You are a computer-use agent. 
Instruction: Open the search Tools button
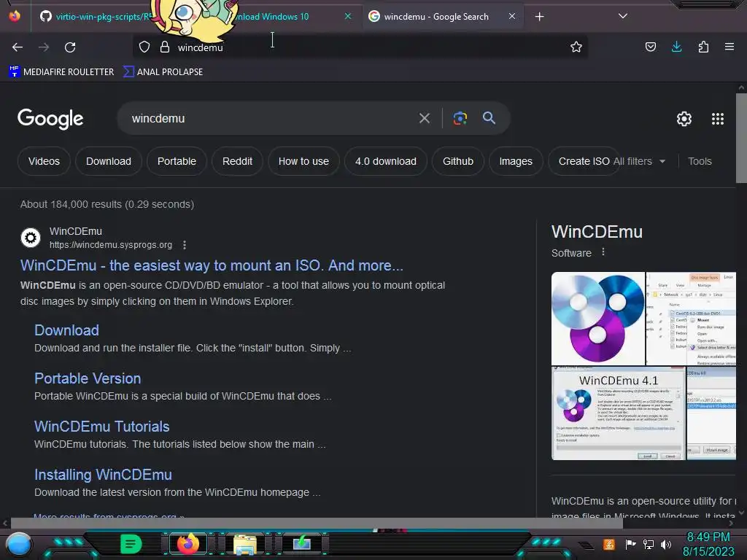tap(700, 161)
